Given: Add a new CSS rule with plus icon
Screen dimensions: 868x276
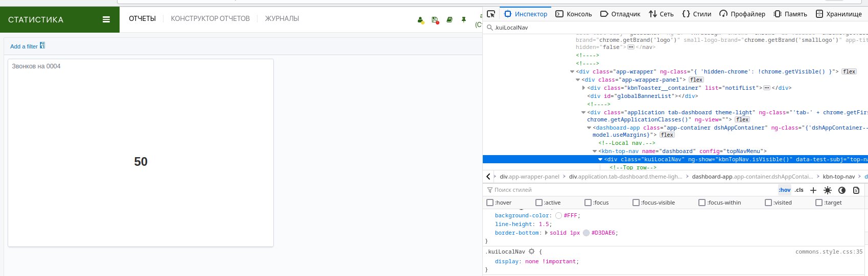Looking at the screenshot, I should click(x=813, y=190).
